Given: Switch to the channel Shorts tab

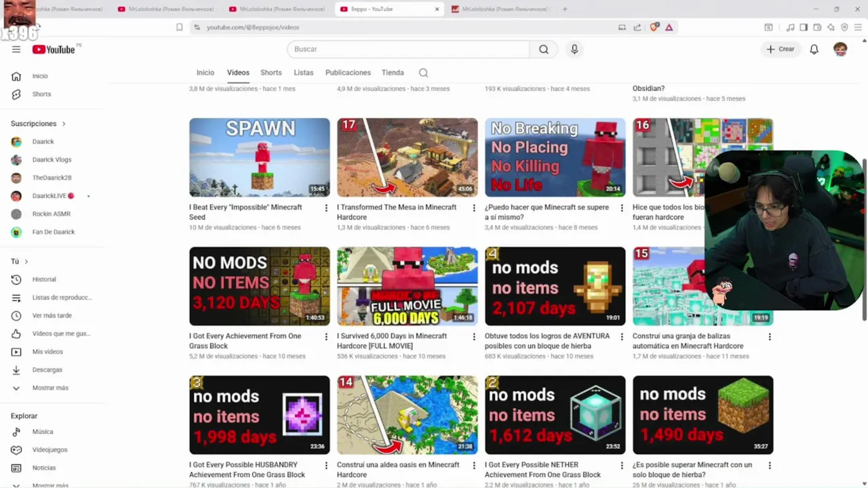Looking at the screenshot, I should pos(271,73).
